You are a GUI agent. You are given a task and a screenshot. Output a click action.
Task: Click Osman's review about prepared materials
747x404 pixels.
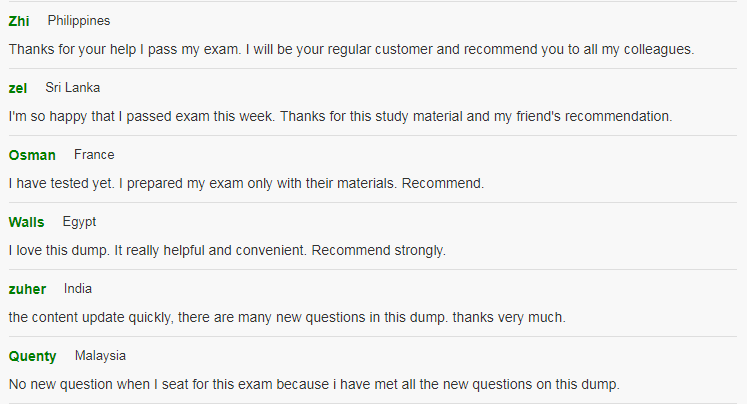246,183
